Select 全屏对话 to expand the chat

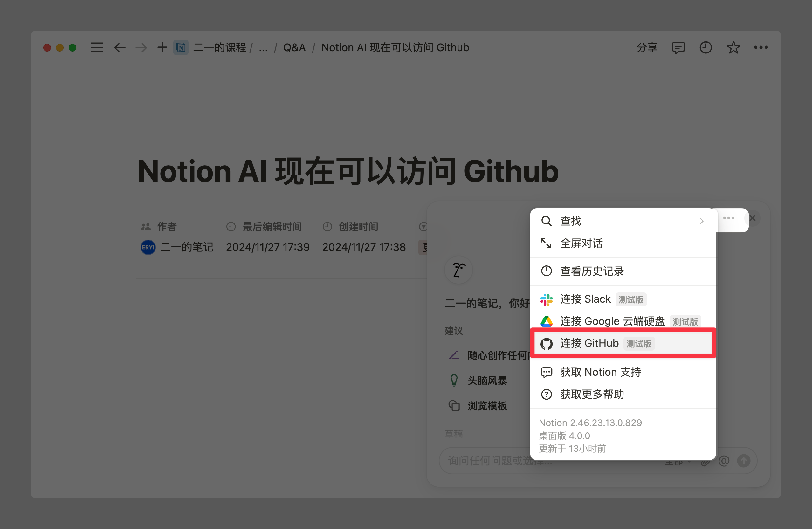coord(581,243)
